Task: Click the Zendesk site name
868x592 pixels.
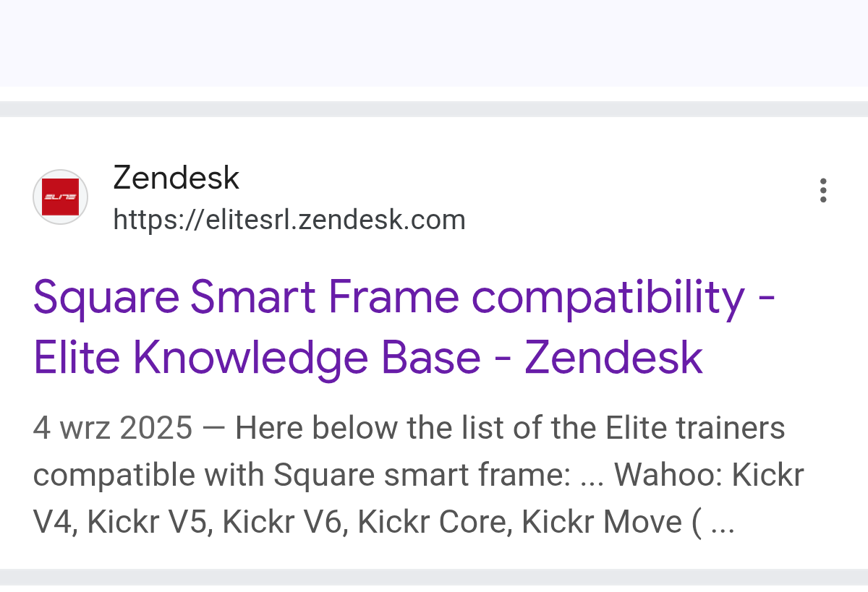Action: pos(176,178)
